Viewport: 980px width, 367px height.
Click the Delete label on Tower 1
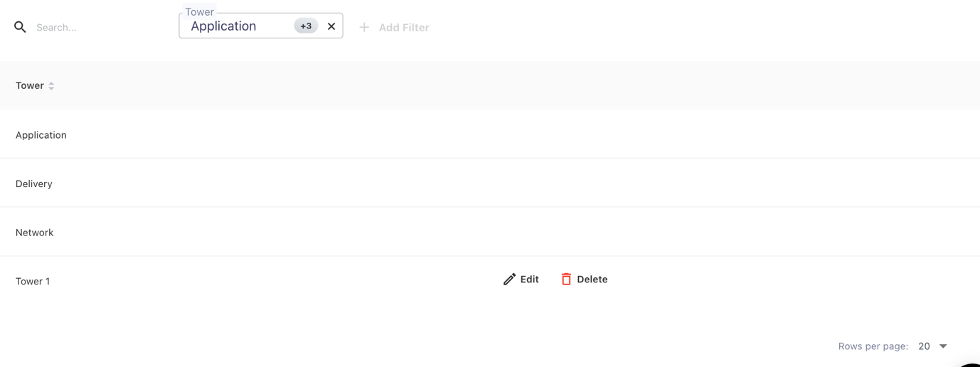(592, 280)
